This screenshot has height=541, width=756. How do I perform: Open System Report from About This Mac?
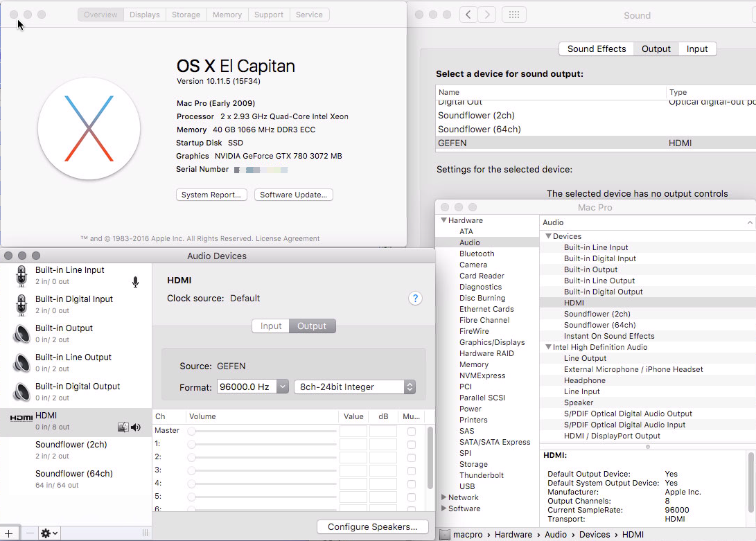[x=211, y=195]
